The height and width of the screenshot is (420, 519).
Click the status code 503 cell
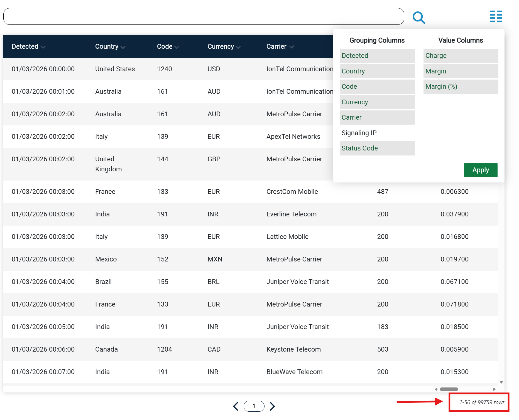point(383,349)
